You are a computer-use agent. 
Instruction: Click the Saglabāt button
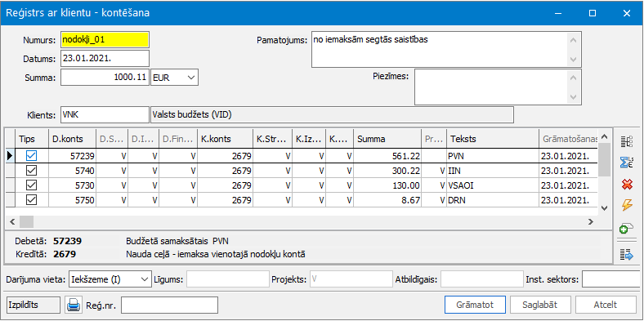point(540,305)
